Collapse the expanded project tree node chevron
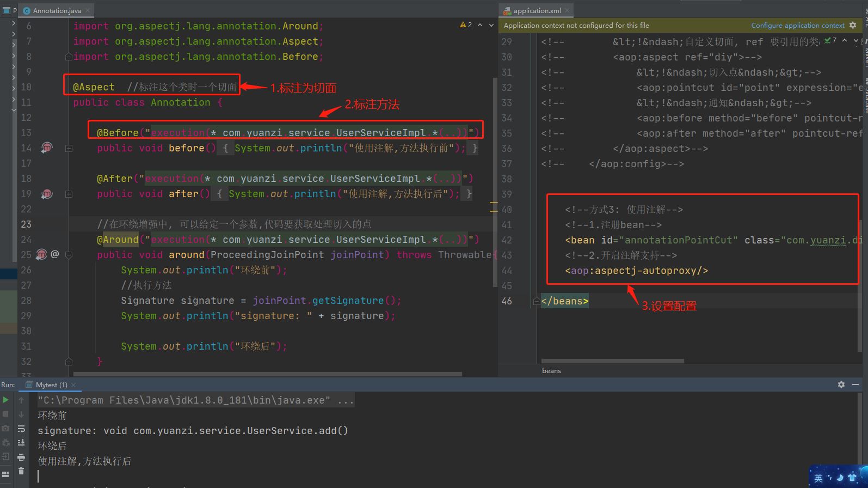The width and height of the screenshot is (868, 488). [14, 109]
